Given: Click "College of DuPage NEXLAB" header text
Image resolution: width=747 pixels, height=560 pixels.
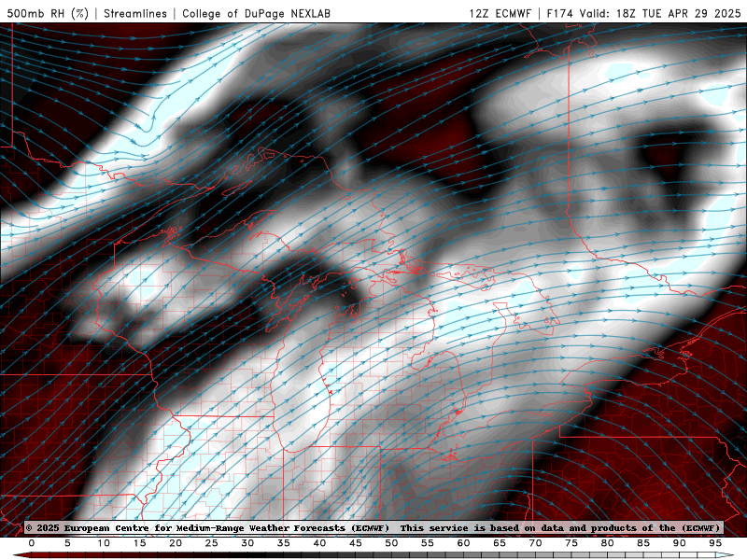Looking at the screenshot, I should tap(256, 13).
